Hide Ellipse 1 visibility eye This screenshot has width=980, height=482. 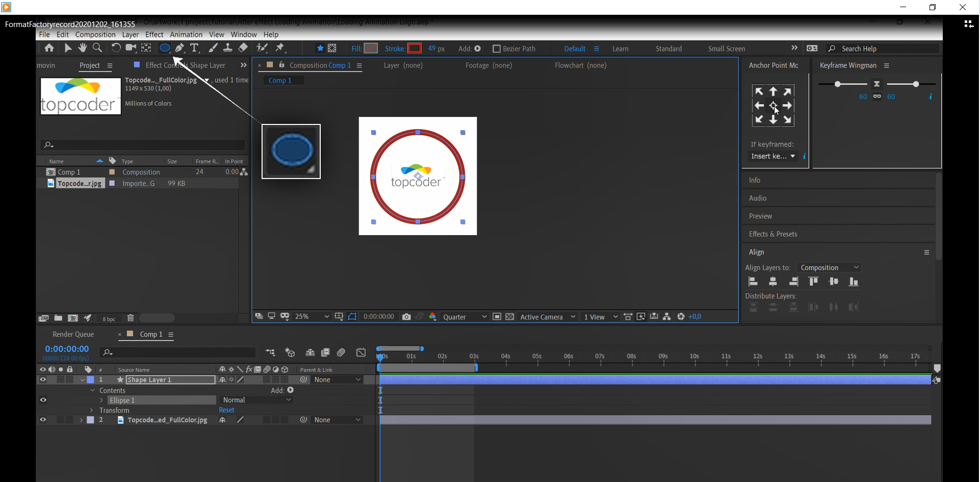43,400
